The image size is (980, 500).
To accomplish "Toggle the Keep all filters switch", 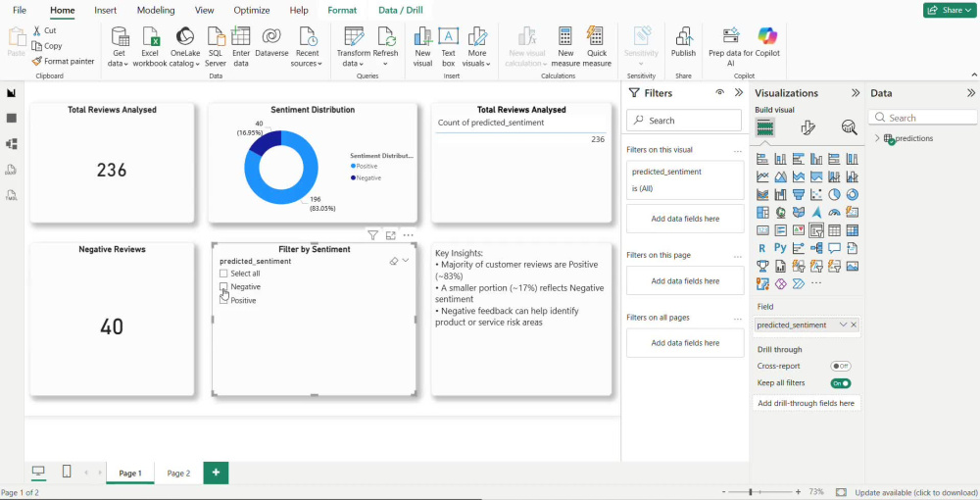I will tap(841, 383).
